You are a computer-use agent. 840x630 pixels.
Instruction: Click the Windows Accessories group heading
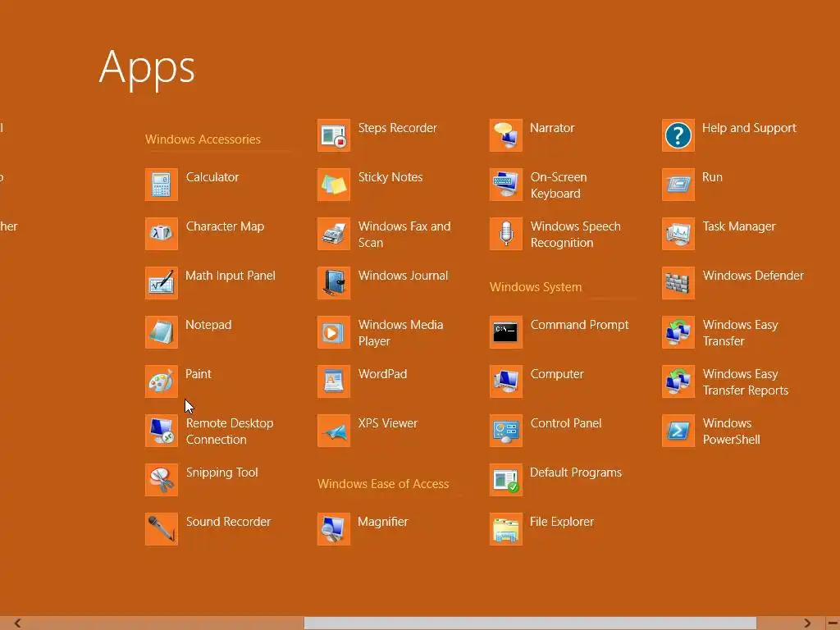point(203,139)
